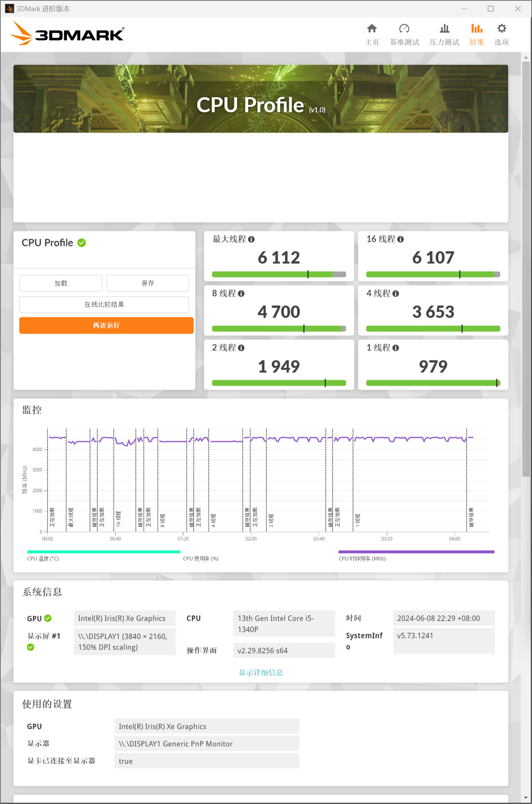Click info icon beside 1 线程

[x=396, y=348]
